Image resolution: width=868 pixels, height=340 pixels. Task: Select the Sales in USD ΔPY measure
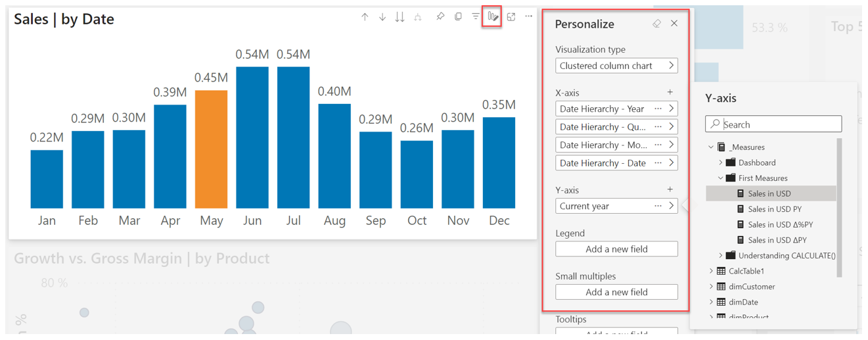tap(771, 240)
